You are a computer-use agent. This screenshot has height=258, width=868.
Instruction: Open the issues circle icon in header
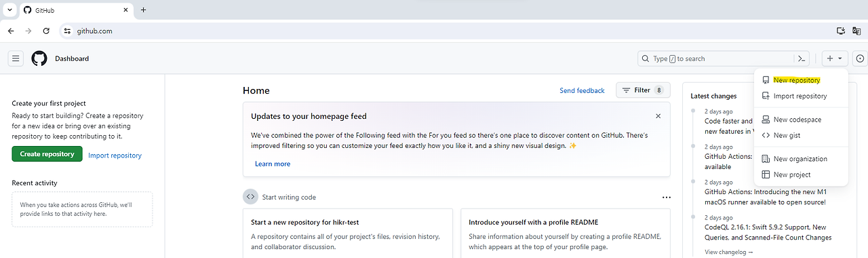click(x=861, y=58)
